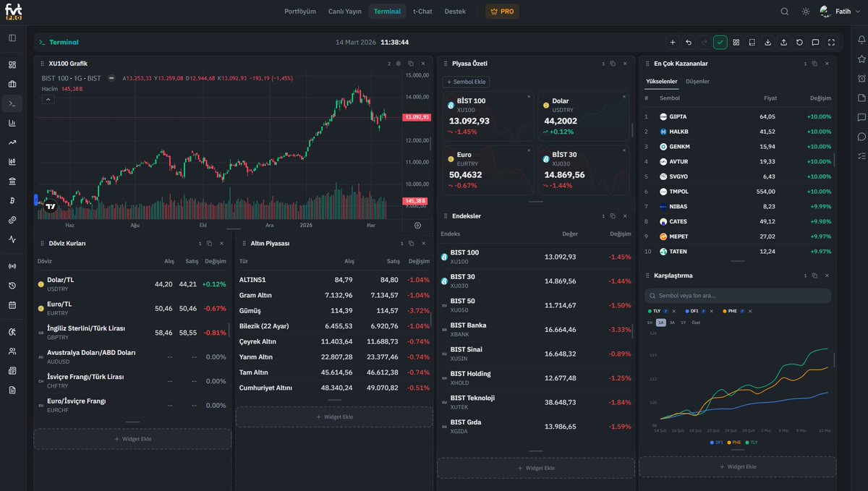Open the live broadcast icon in sidebar
The height and width of the screenshot is (491, 868).
tap(12, 266)
